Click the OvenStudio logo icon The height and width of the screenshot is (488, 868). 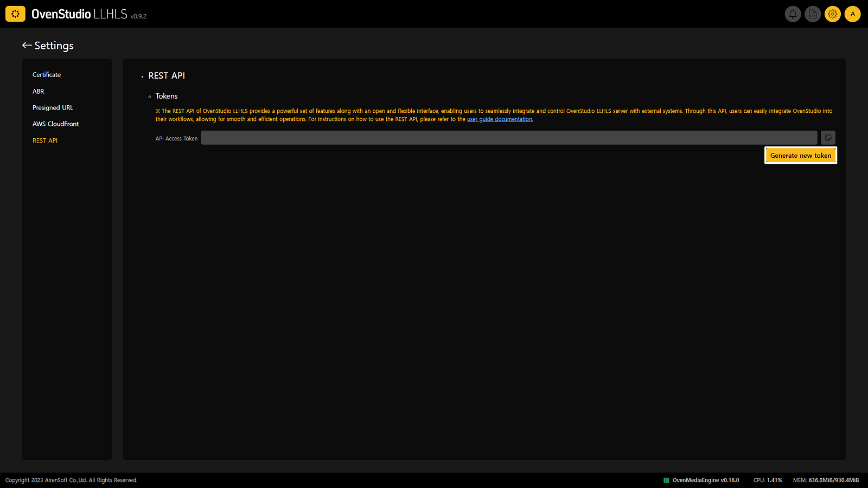15,14
